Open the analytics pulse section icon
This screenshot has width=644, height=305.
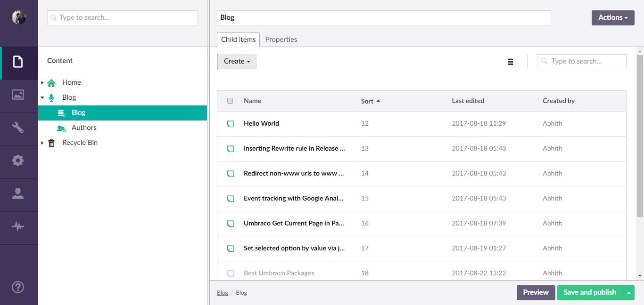[18, 226]
